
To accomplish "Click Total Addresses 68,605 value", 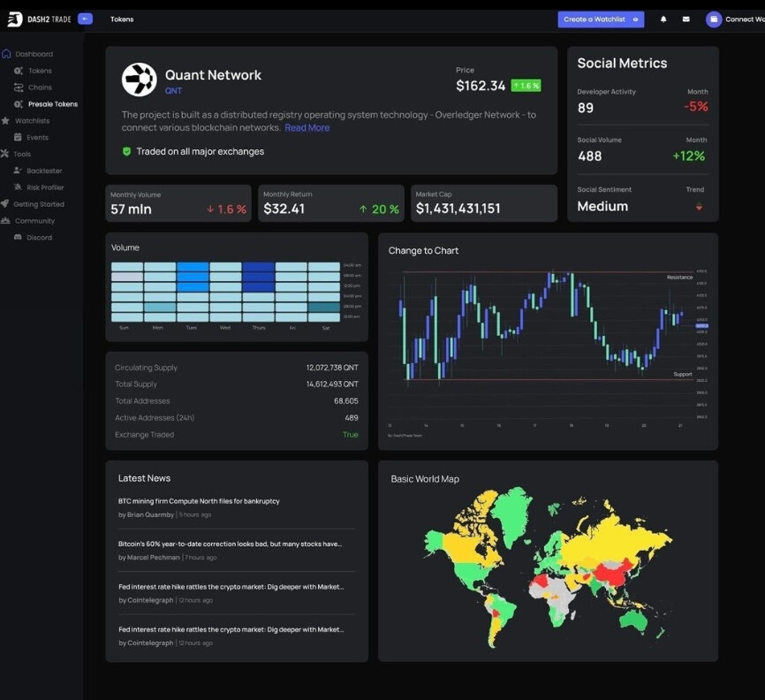I will (x=346, y=400).
